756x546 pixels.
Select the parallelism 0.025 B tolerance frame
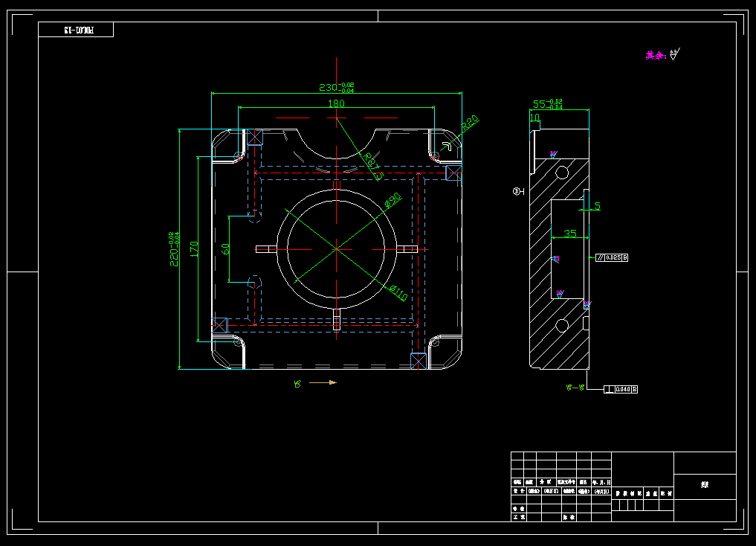tap(613, 257)
